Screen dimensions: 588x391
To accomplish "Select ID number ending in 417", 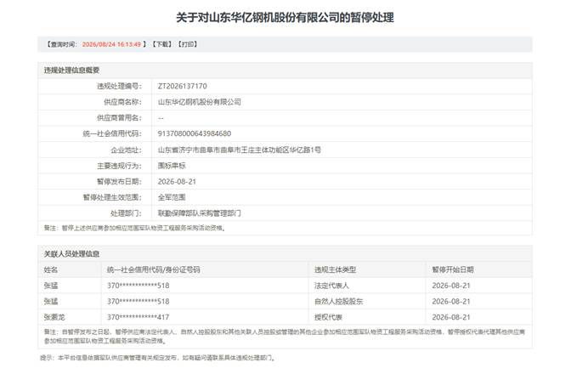I will 138,317.
